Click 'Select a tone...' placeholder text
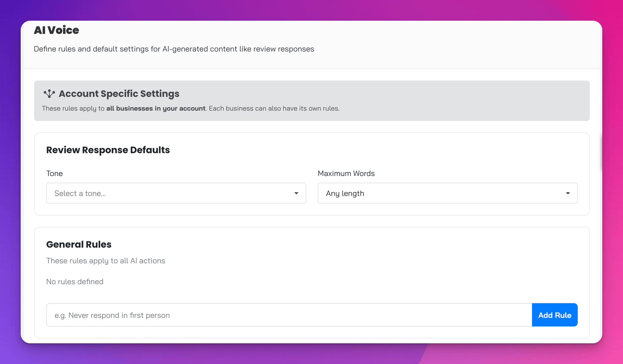 pos(80,194)
